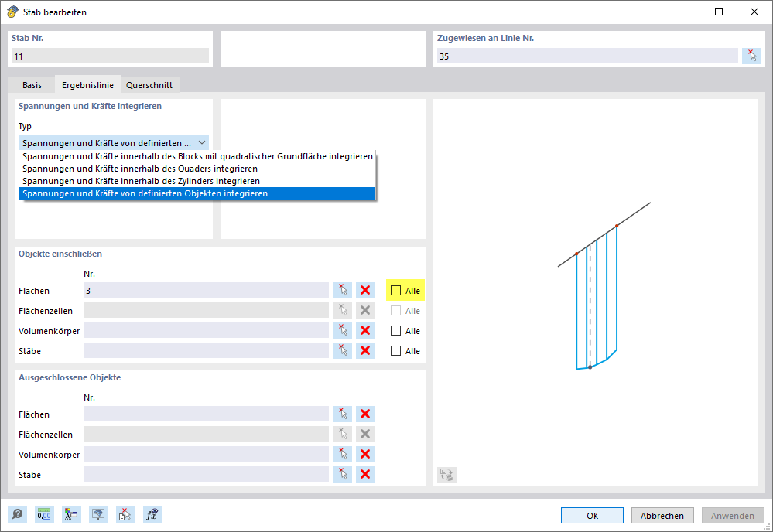Click excluded Volumenkörper number field

206,454
